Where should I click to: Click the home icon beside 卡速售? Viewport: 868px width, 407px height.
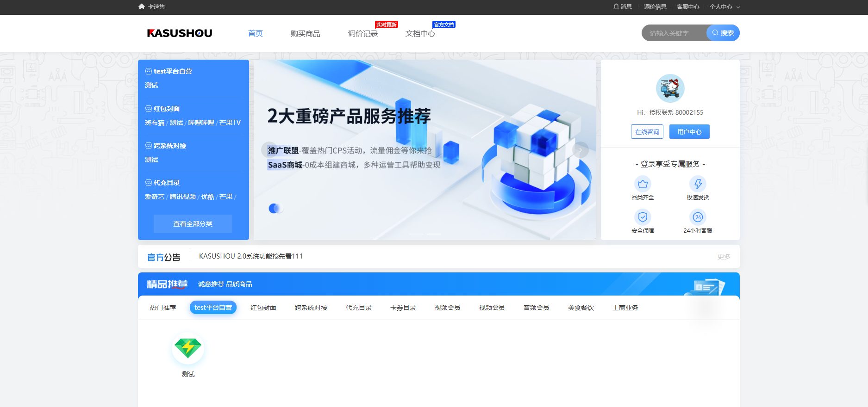142,6
